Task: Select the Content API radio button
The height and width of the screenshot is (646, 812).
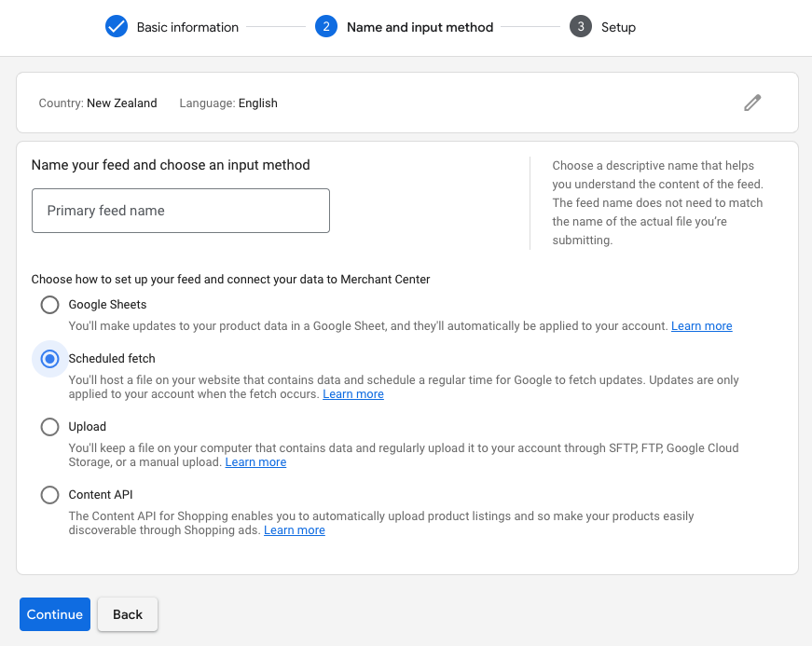Action: (x=49, y=495)
